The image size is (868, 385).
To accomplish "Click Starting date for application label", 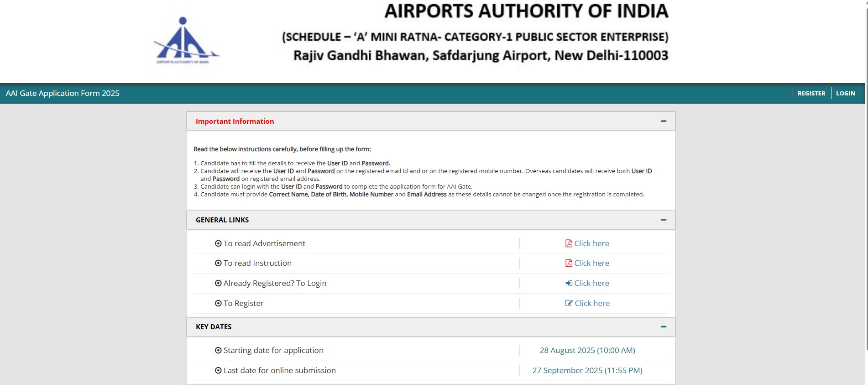I will (273, 350).
